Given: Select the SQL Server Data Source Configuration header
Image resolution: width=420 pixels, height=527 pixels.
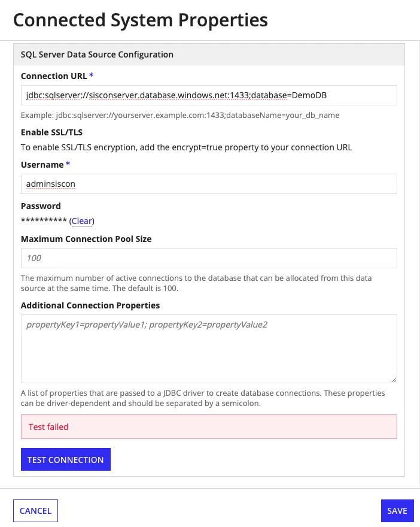Looking at the screenshot, I should tap(209, 54).
